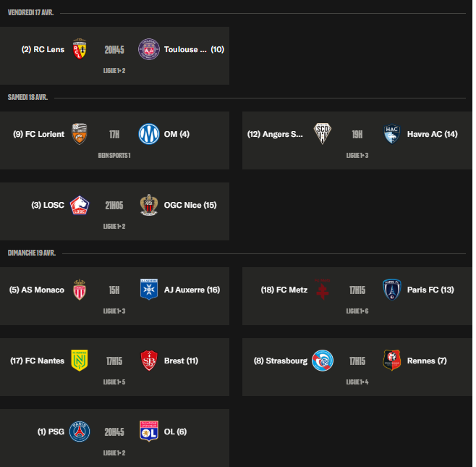Viewport: 476px width, 467px height.
Task: Click the OGC Nice club badge
Action: click(149, 205)
